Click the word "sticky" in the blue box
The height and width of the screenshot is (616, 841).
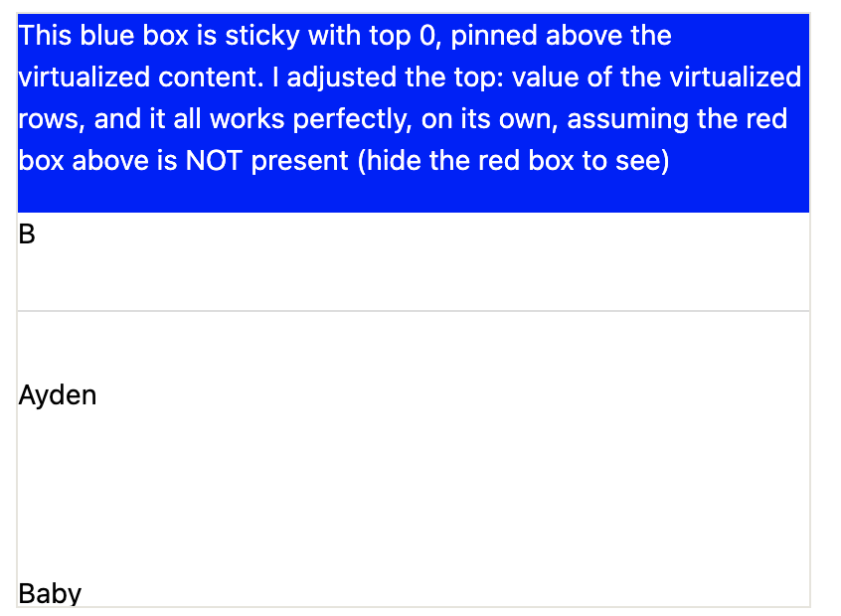(x=261, y=36)
